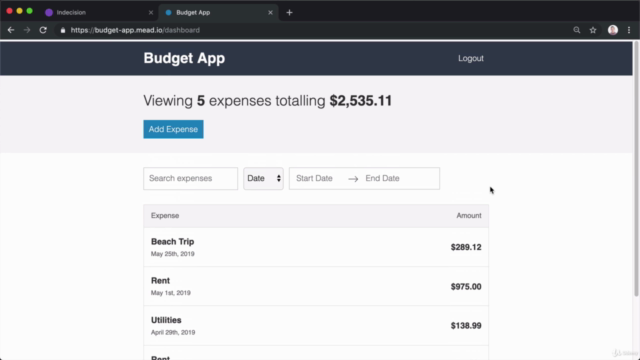The width and height of the screenshot is (640, 360).
Task: Click the $289.12 amount
Action: [x=466, y=247]
